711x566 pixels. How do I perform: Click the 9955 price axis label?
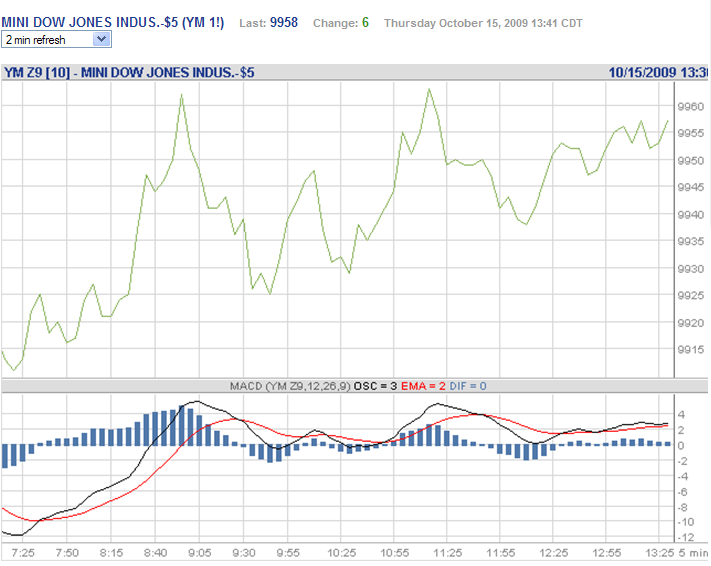pyautogui.click(x=691, y=133)
